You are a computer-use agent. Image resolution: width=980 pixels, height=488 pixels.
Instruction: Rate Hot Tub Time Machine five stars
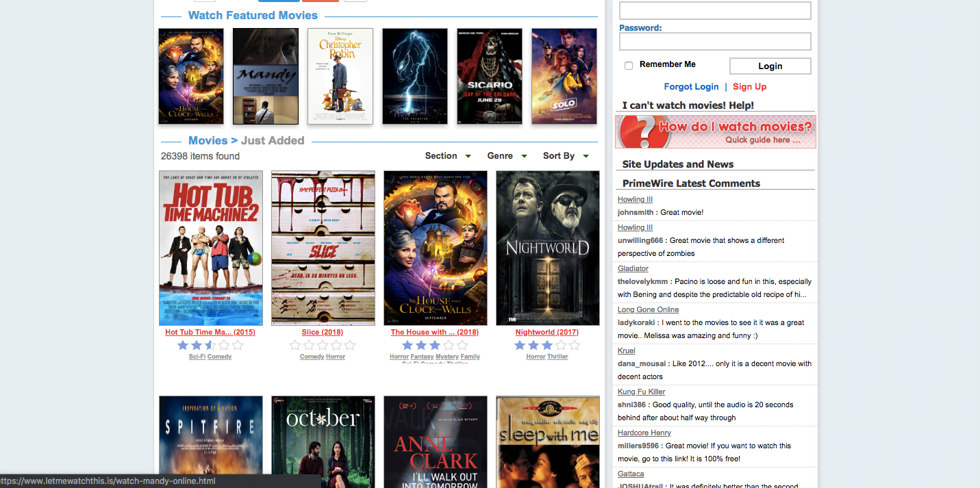click(238, 346)
